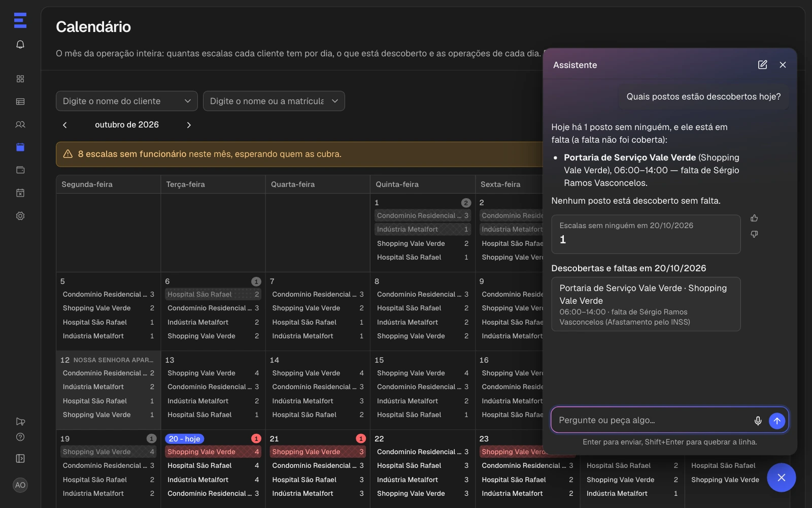Open the dashboard grid icon in sidebar
This screenshot has width=812, height=508.
[x=20, y=79]
